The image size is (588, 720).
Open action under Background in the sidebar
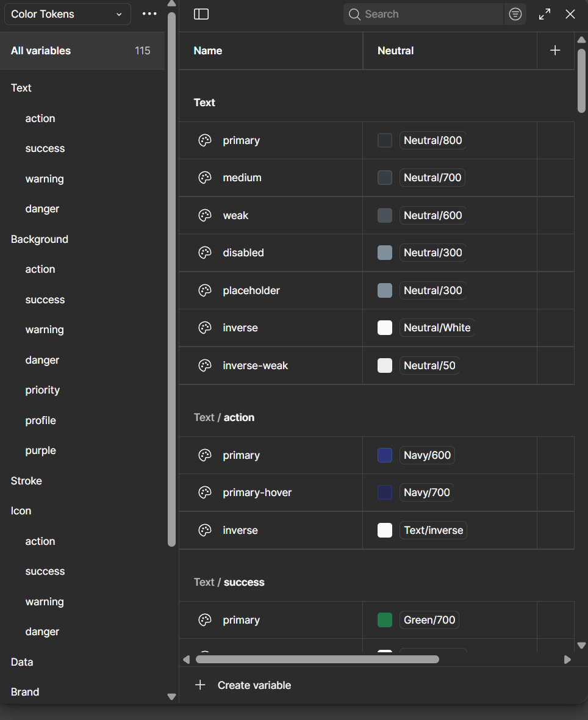point(40,270)
